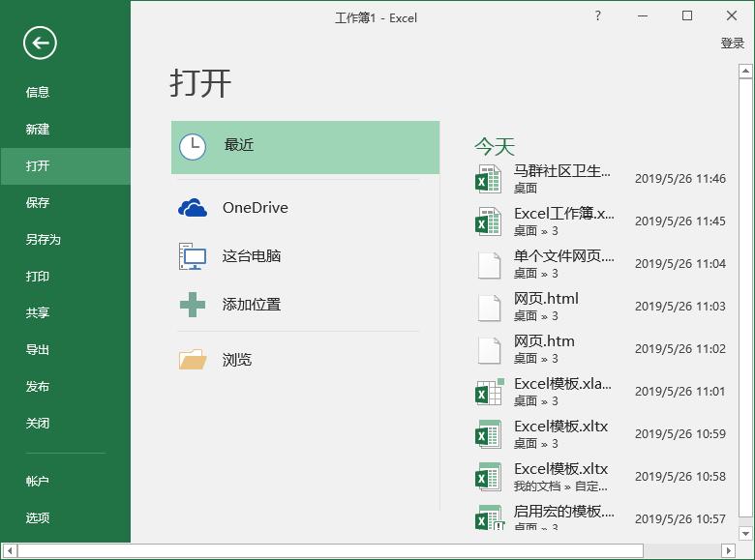
Task: Click the OneDrive cloud icon
Action: pyautogui.click(x=193, y=208)
